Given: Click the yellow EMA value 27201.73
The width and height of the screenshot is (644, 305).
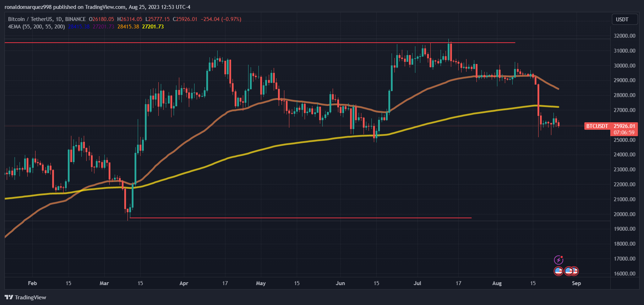Looking at the screenshot, I should [153, 27].
